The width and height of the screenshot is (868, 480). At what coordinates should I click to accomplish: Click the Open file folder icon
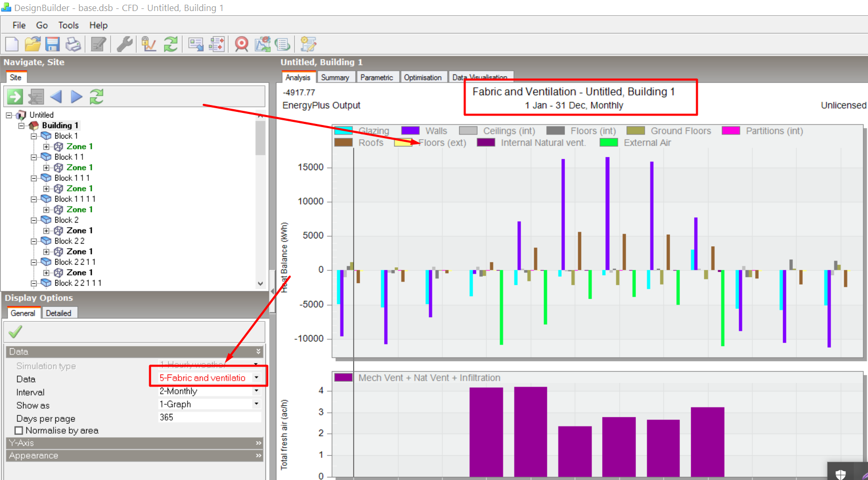click(33, 44)
